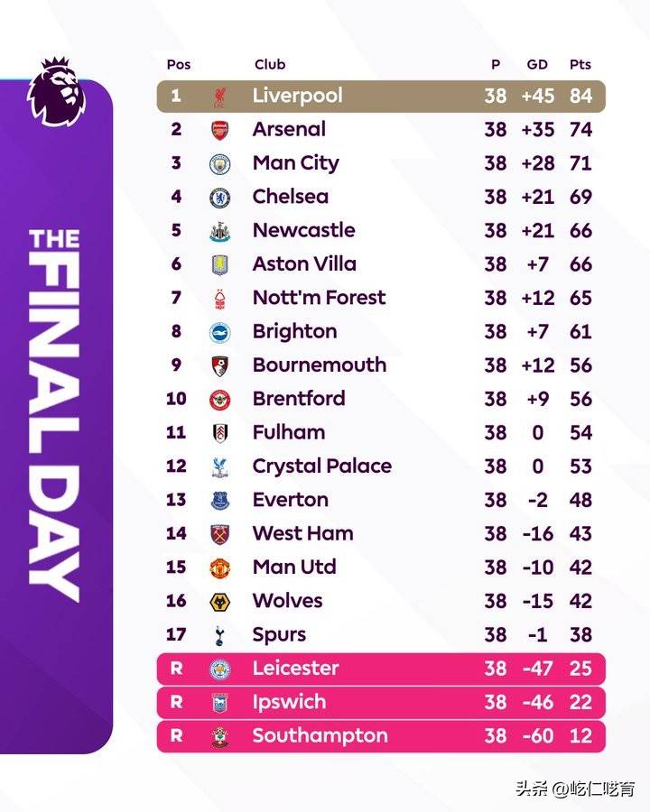Viewport: 650px width, 812px height.
Task: Click the Bournemouth club name
Action: point(320,365)
